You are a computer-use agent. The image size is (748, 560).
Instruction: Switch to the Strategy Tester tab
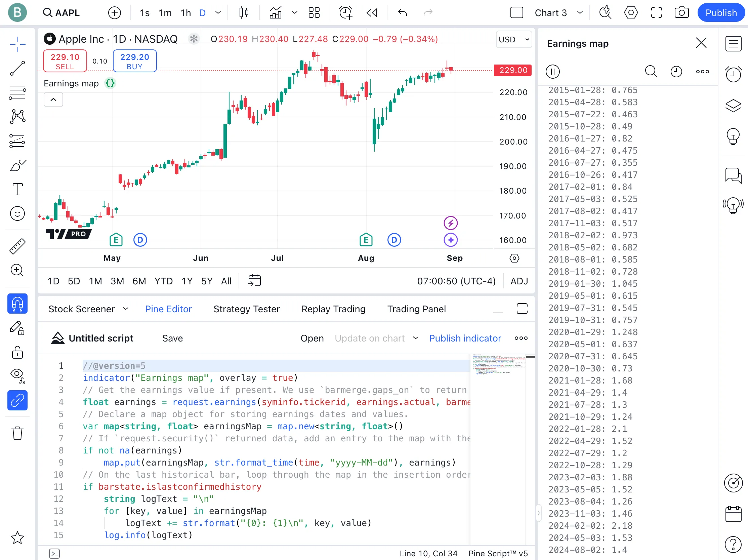click(247, 309)
